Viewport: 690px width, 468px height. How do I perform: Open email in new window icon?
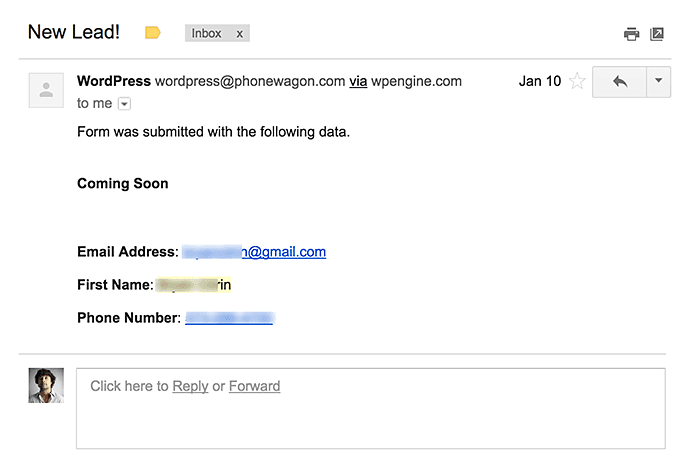tap(657, 34)
